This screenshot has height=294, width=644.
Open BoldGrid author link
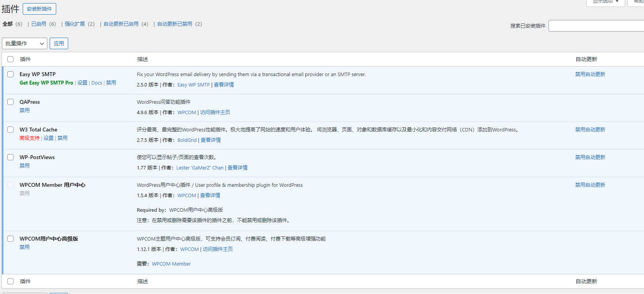point(187,140)
